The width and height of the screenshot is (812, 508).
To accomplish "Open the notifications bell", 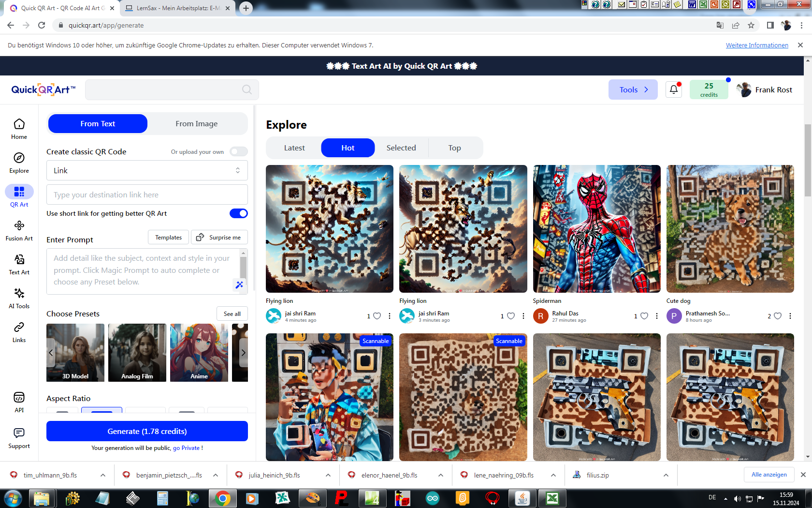I will [674, 90].
